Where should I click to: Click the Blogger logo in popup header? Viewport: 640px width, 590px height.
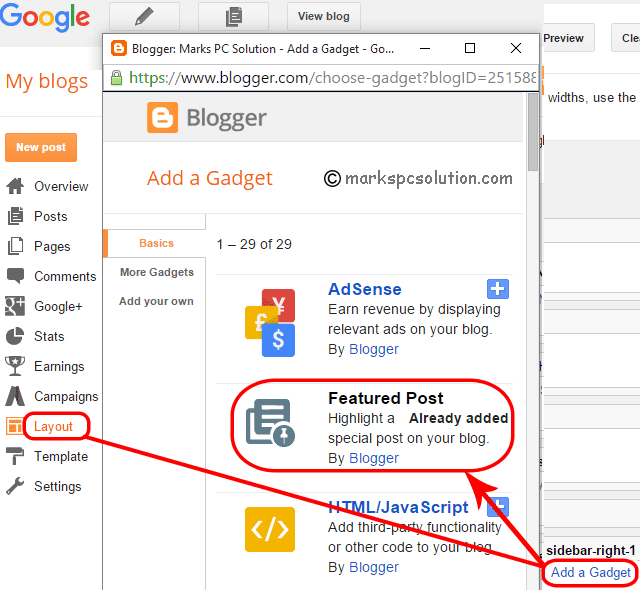click(207, 118)
